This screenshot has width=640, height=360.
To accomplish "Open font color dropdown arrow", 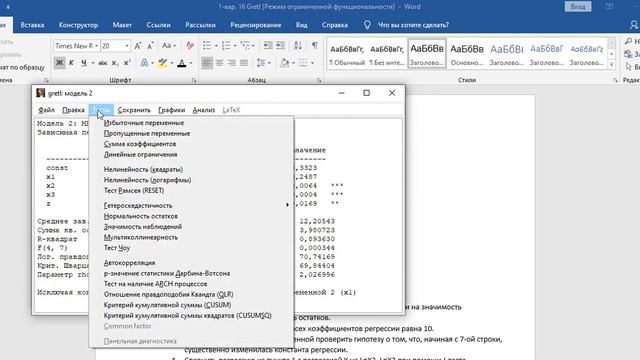I will pyautogui.click(x=191, y=63).
